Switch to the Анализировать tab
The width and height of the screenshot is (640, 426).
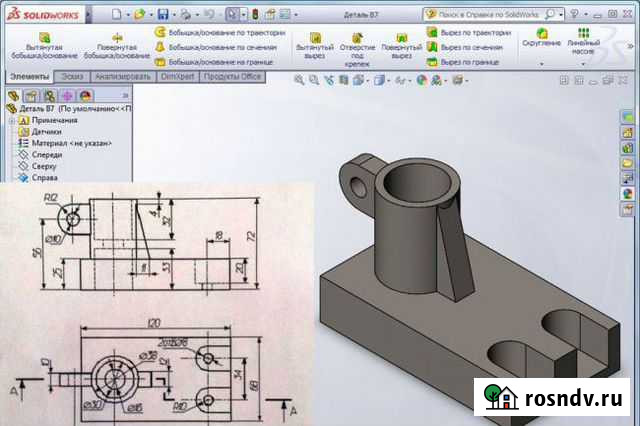pyautogui.click(x=122, y=77)
